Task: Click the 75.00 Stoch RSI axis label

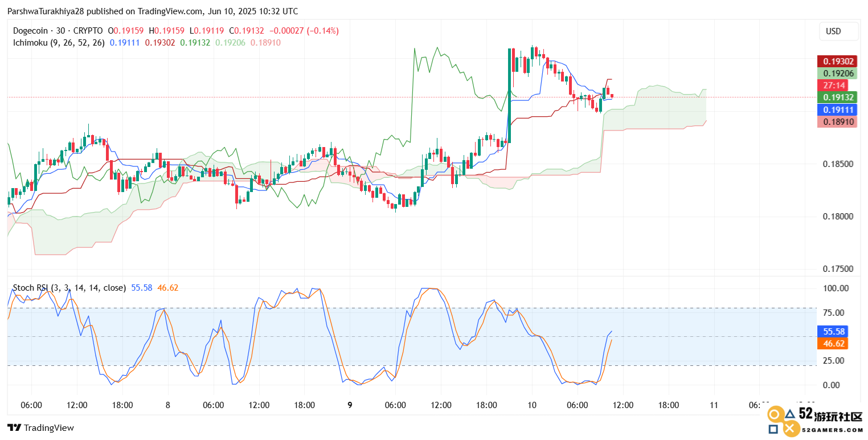Action: (x=835, y=312)
